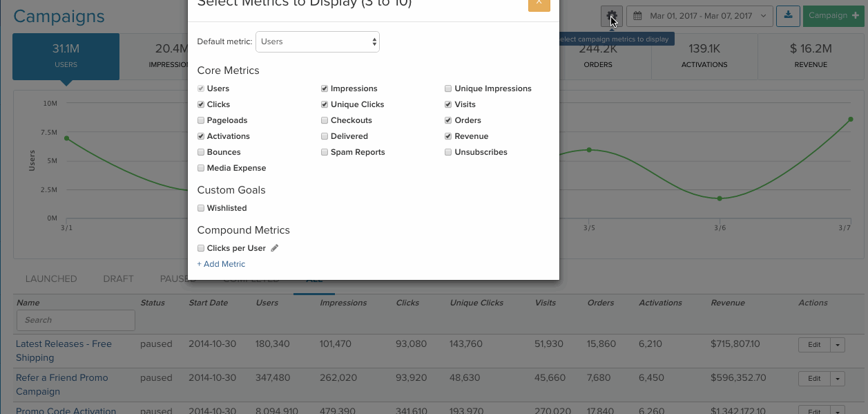Enable the Pageloads checkbox
The image size is (868, 414).
pos(201,120)
